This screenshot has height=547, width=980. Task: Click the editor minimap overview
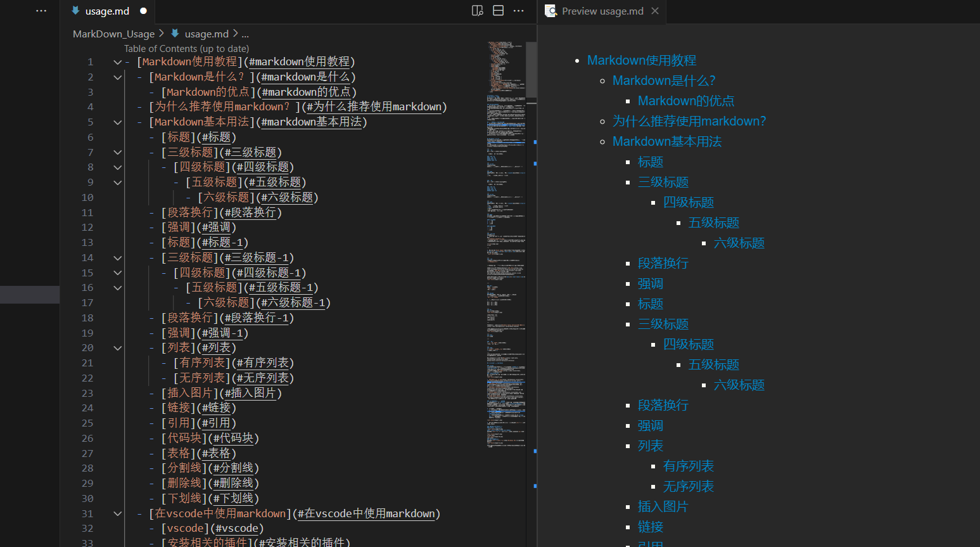click(x=506, y=244)
